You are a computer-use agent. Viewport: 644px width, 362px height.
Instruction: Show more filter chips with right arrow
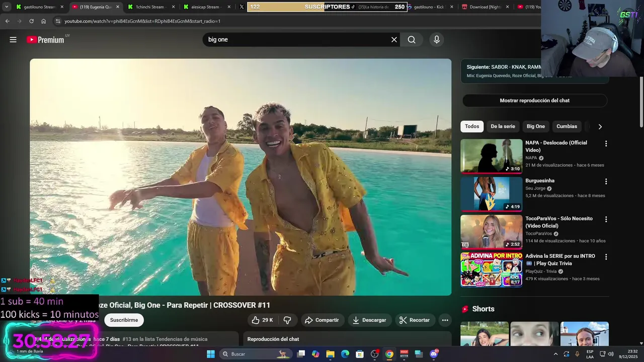point(600,127)
